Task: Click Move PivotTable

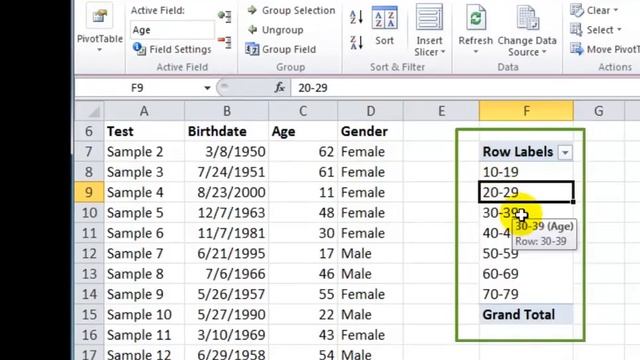Action: point(605,49)
